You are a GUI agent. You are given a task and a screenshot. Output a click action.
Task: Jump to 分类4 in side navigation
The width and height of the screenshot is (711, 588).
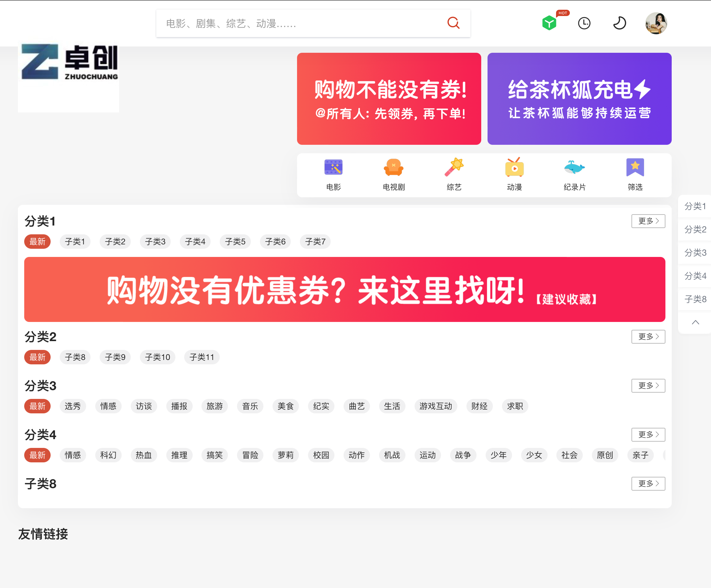[x=695, y=276]
